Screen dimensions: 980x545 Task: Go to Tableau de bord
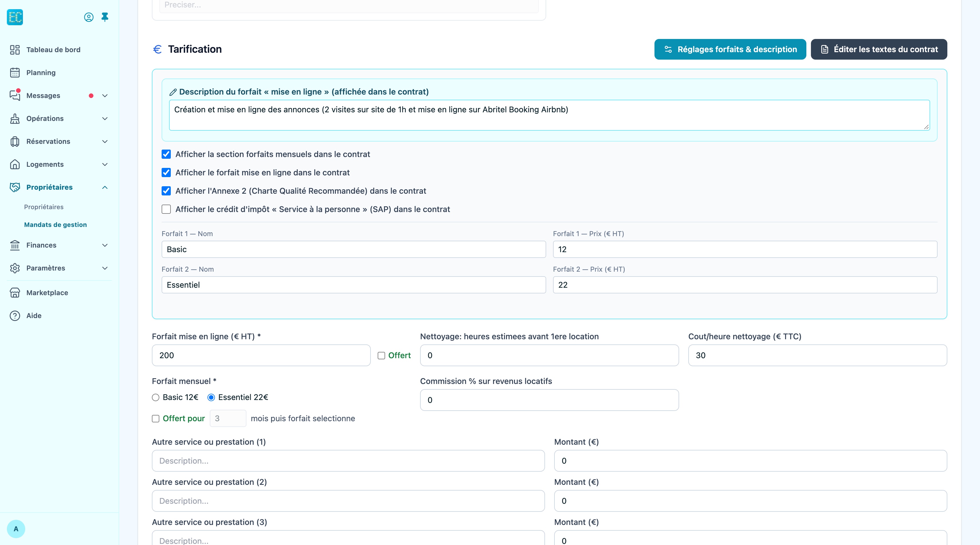53,50
